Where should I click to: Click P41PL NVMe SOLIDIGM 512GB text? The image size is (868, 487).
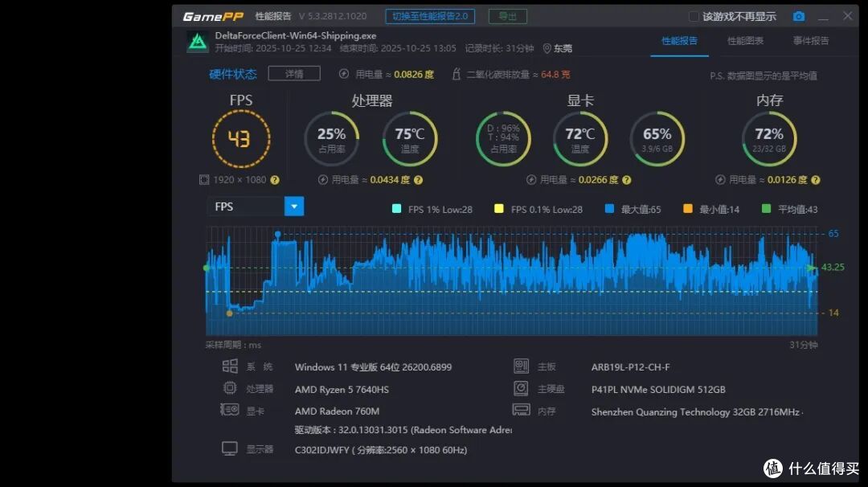(x=658, y=390)
